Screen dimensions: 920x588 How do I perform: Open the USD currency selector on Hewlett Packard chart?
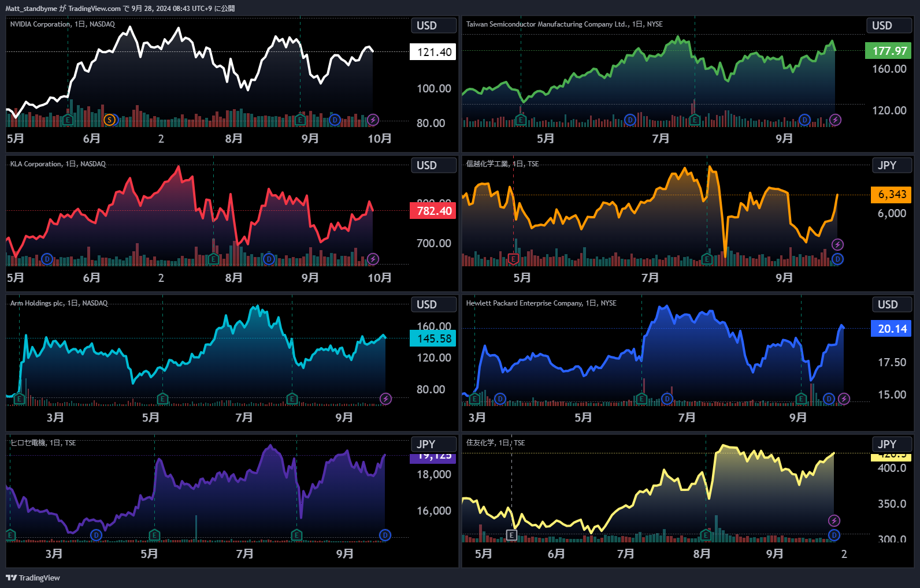click(892, 304)
